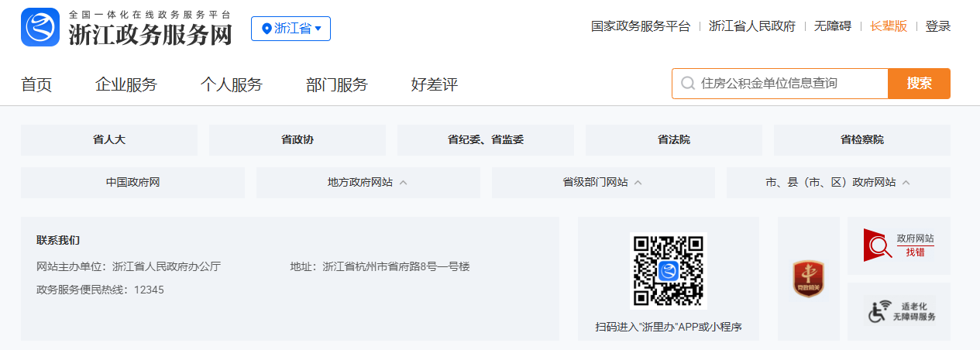Open the 登录 login link
Image resolution: width=980 pixels, height=350 pixels.
click(x=937, y=26)
